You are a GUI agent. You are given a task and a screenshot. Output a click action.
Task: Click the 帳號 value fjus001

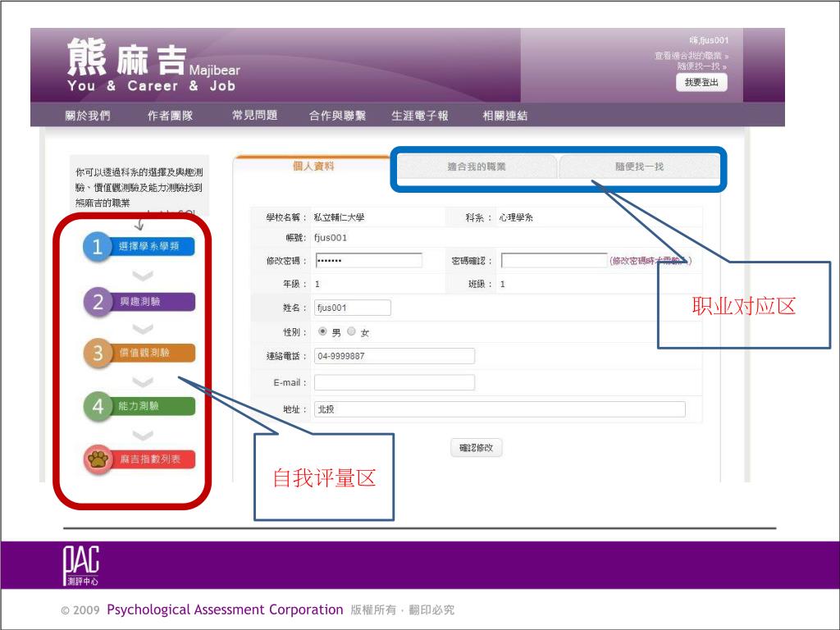[331, 238]
